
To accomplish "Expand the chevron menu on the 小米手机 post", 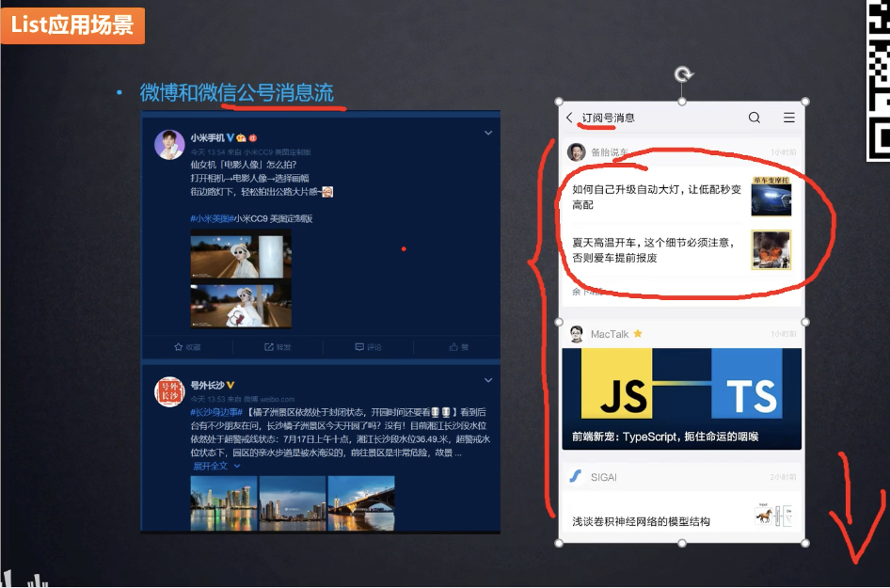I will click(488, 133).
